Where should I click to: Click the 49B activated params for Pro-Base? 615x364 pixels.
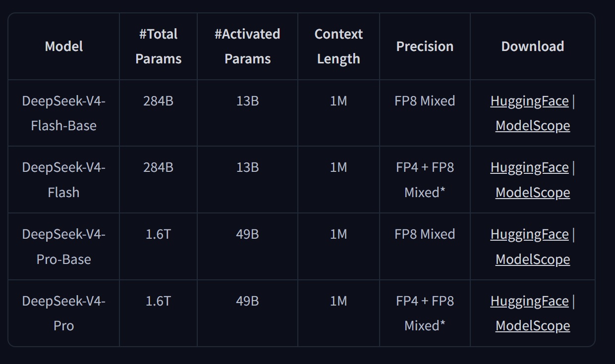click(x=247, y=234)
